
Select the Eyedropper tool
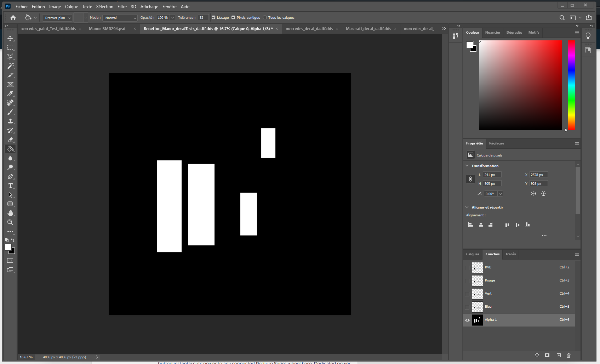[10, 93]
